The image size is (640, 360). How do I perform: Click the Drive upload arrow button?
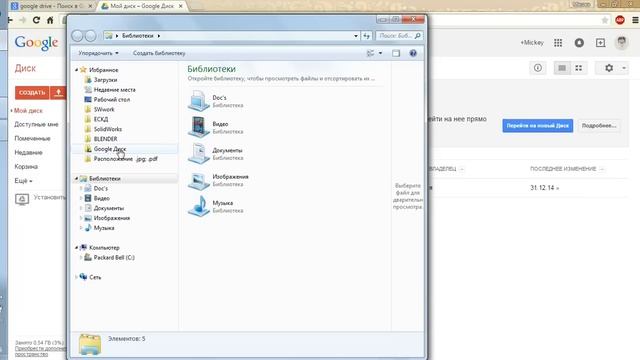click(58, 93)
